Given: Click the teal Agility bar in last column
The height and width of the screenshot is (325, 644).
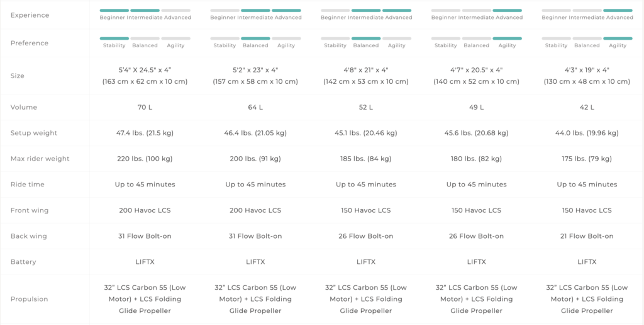Looking at the screenshot, I should (x=618, y=38).
